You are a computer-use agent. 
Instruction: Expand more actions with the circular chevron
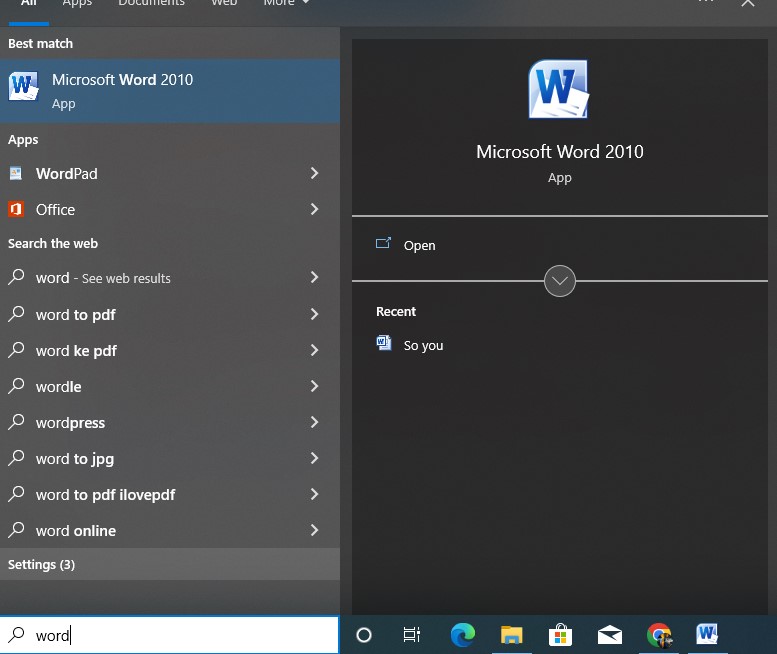tap(559, 281)
